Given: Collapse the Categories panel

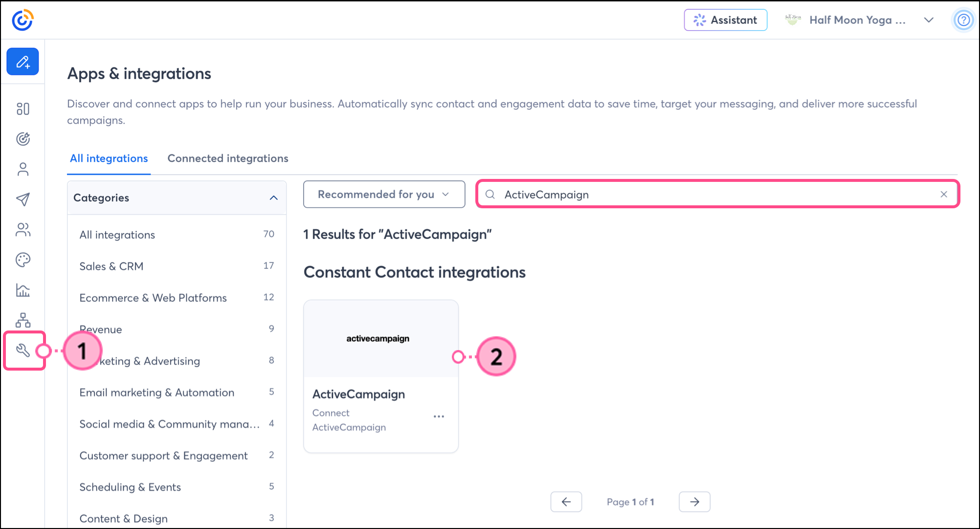Looking at the screenshot, I should click(274, 198).
